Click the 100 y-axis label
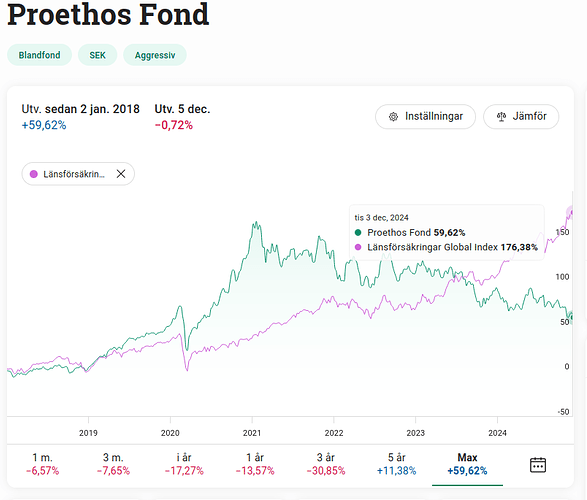Screen dimensions: 587x500 [x=562, y=277]
